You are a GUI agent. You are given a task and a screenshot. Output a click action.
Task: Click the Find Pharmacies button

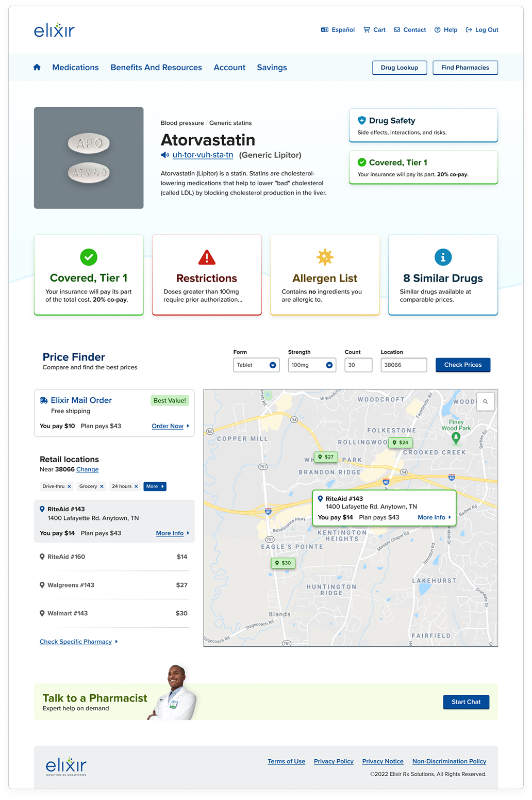[x=465, y=68]
